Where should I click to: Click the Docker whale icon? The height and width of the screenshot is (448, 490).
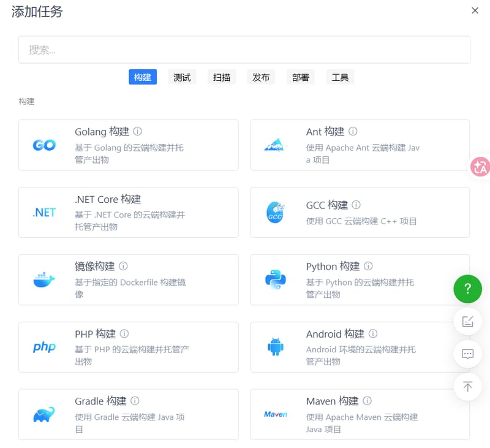click(44, 279)
